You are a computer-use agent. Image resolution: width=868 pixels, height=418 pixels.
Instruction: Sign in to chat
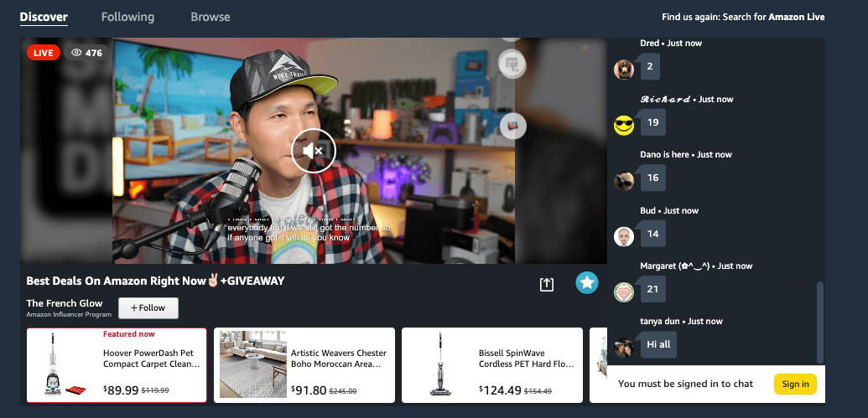pyautogui.click(x=795, y=384)
